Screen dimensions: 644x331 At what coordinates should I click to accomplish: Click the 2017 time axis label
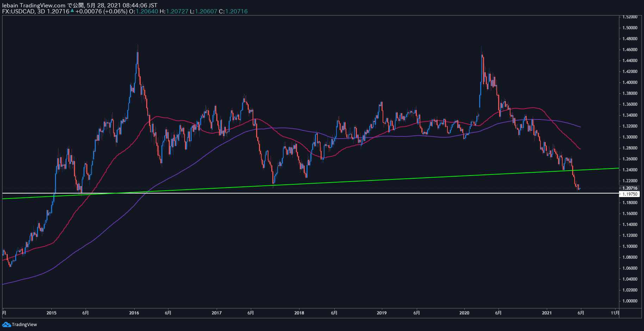(217, 313)
